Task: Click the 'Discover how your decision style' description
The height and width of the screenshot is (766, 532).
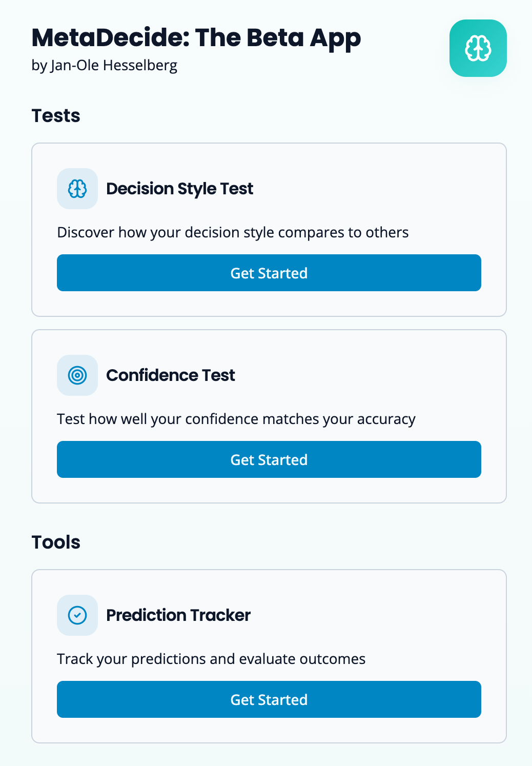Action: 233,232
